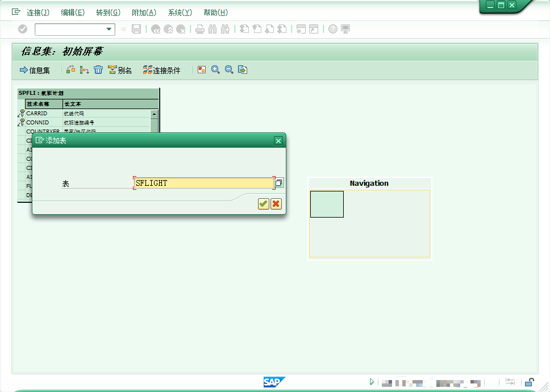Viewport: 550px width, 392px height.
Task: Click the Back round arrow icon
Action: pos(156,29)
